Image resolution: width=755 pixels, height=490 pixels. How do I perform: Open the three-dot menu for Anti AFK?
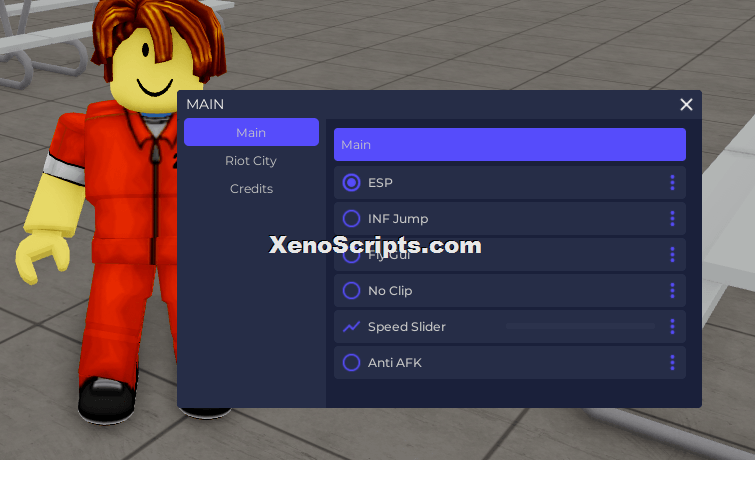(672, 362)
